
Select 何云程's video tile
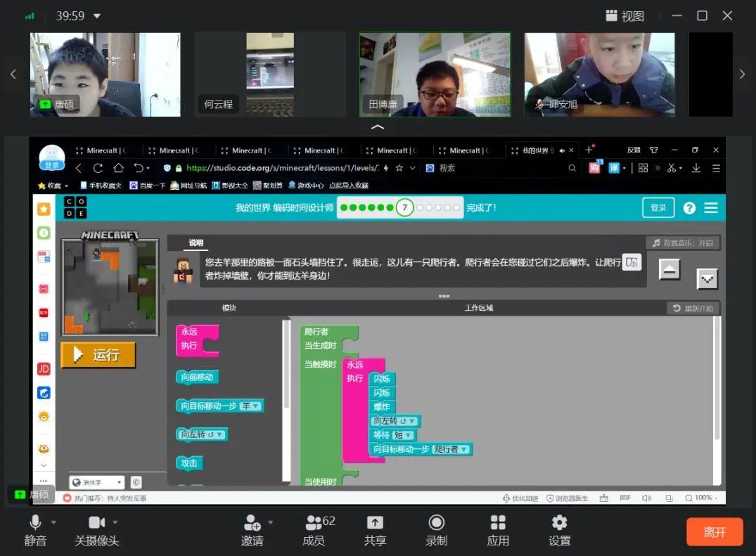pos(270,75)
